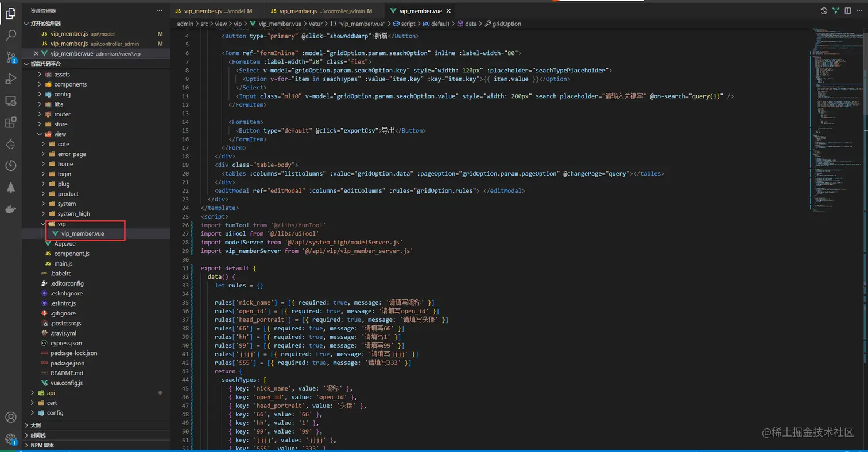The image size is (868, 452).
Task: Open the .editorconfig file
Action: pyautogui.click(x=95, y=283)
